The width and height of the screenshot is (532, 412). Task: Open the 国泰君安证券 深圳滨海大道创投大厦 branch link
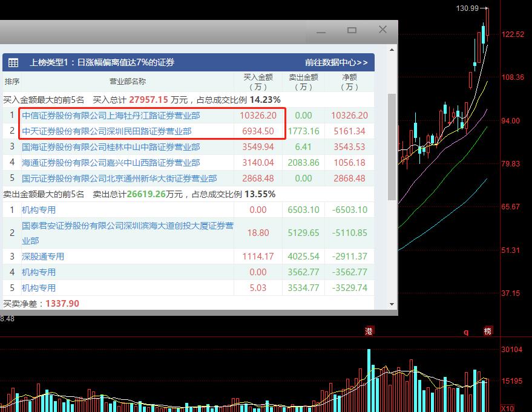tap(128, 233)
